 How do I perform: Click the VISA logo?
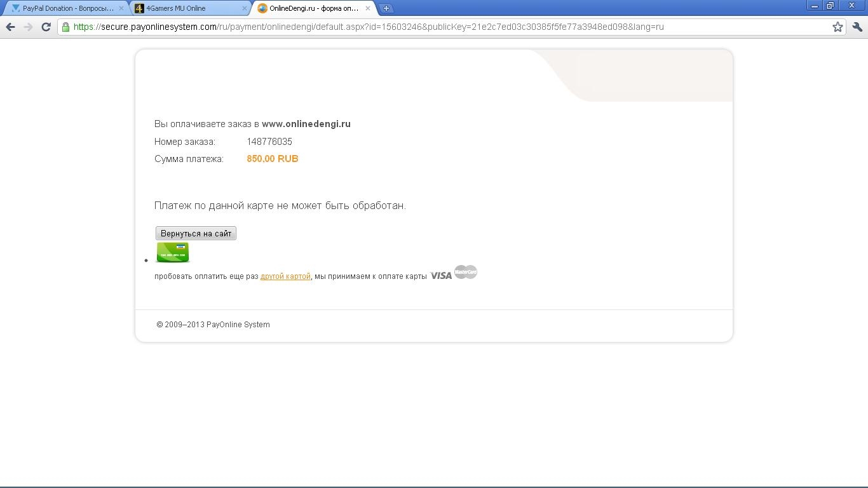441,275
